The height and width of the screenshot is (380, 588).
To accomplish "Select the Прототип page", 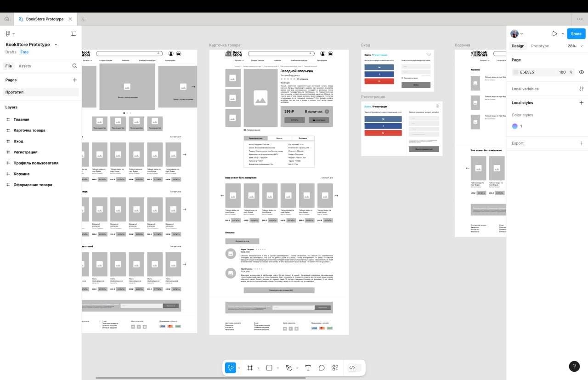I will coord(41,92).
